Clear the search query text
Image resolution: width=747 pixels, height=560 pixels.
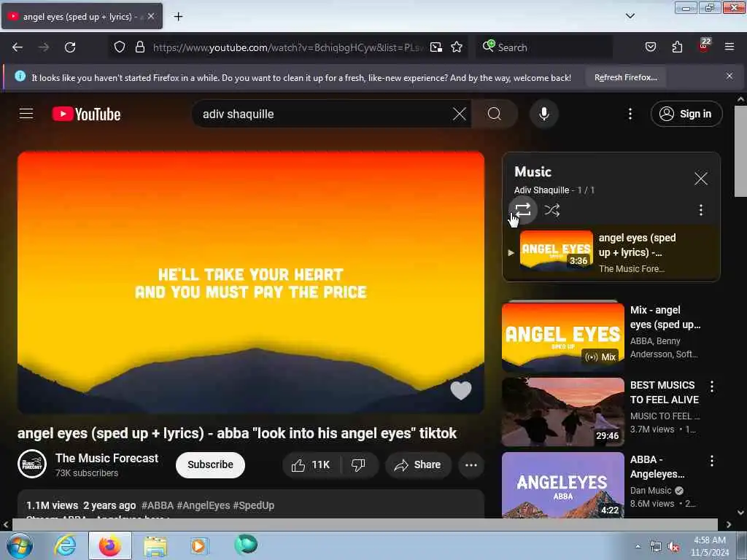tap(460, 114)
